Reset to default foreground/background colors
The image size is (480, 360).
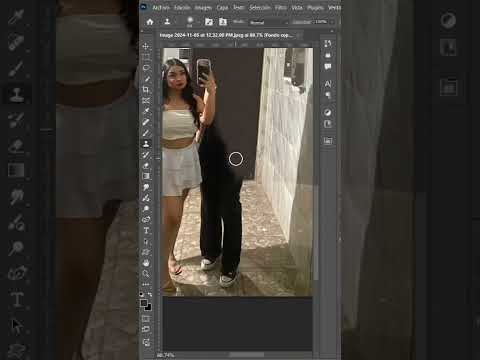tap(142, 295)
